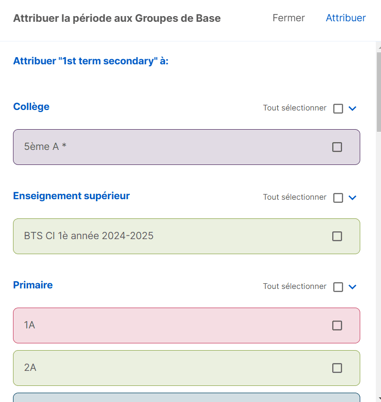Click the Attribuer button

click(x=346, y=18)
